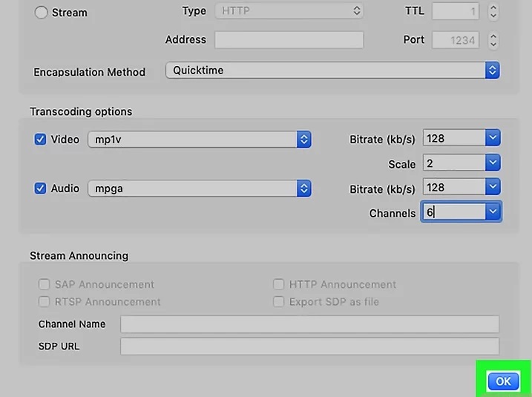
Task: Select the Stream radio button
Action: (x=41, y=13)
